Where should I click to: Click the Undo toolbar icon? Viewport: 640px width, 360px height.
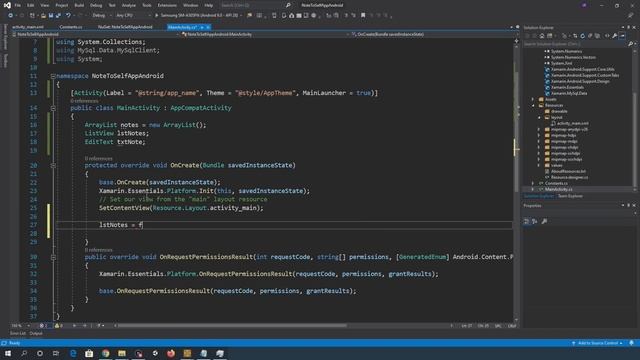click(68, 16)
